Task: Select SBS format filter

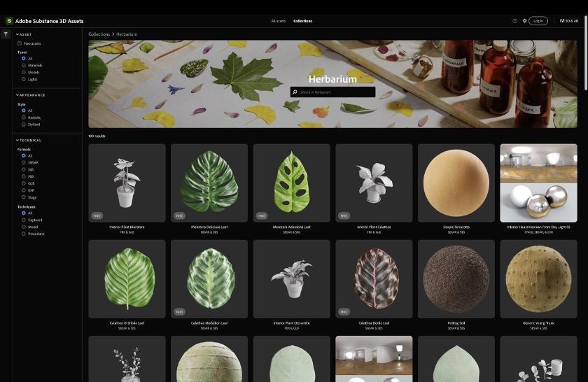Action: click(24, 169)
